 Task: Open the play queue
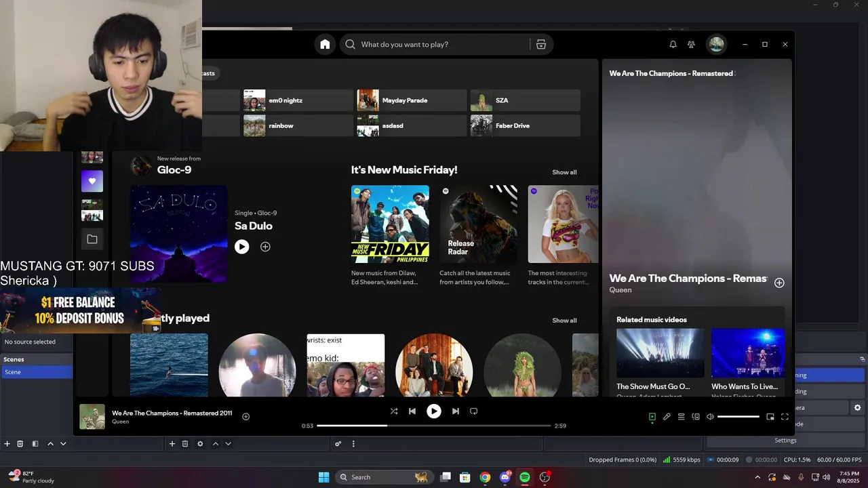click(682, 417)
